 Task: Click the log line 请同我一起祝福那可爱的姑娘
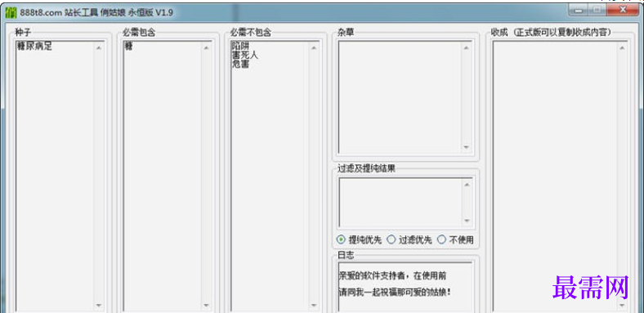click(395, 293)
